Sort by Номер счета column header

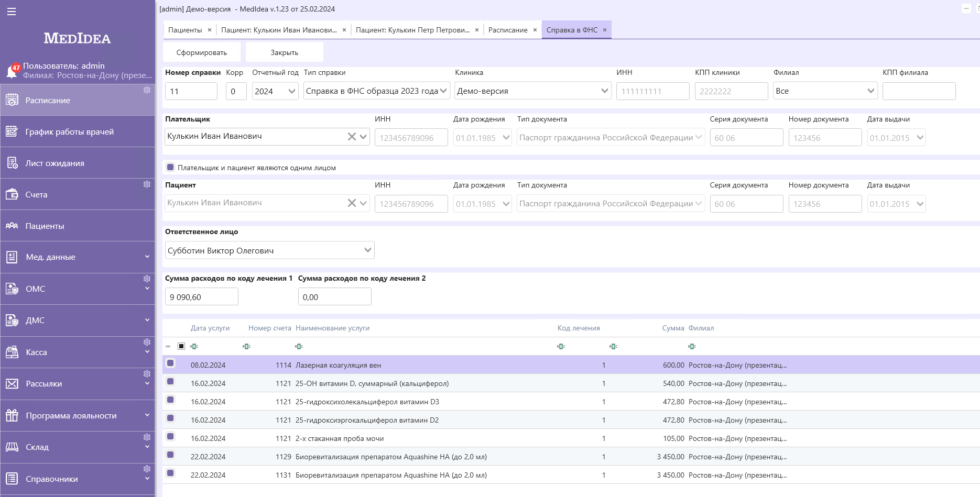point(269,328)
